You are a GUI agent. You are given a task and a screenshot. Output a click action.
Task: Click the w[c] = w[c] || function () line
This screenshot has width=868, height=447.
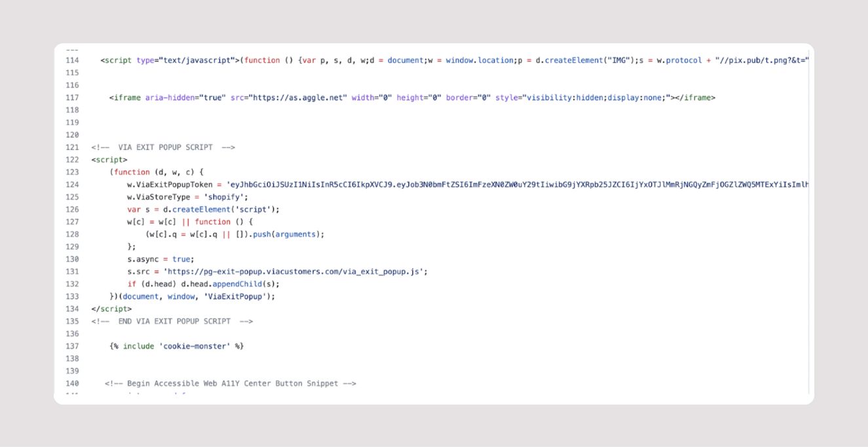click(190, 222)
